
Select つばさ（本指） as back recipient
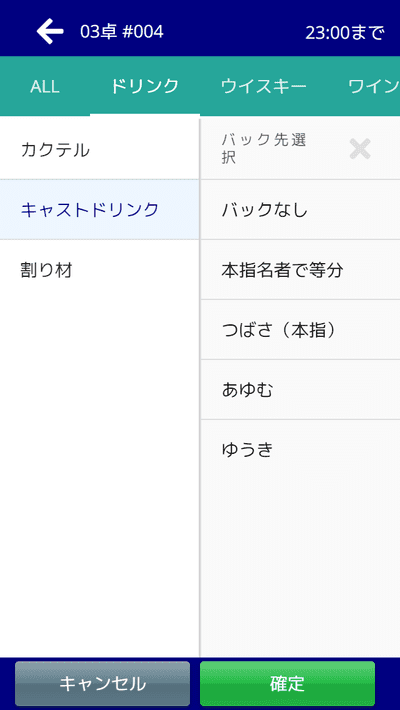pos(300,330)
